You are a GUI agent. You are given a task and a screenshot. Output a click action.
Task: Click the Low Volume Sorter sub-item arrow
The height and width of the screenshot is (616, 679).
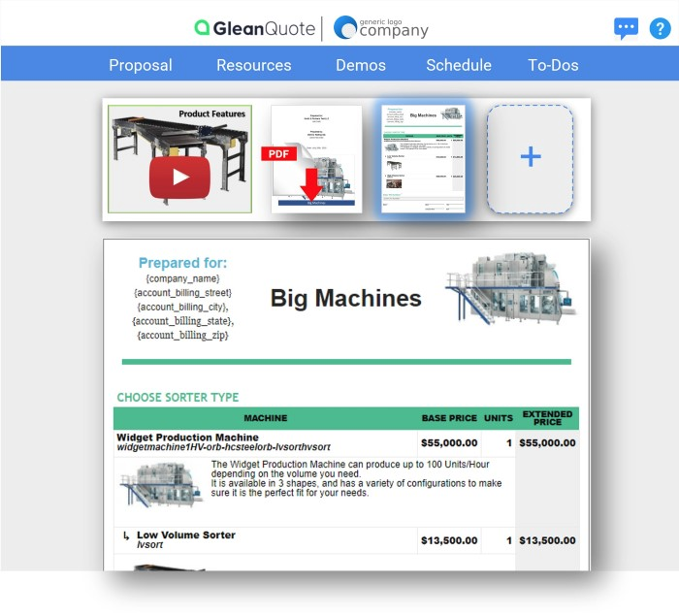(x=125, y=535)
